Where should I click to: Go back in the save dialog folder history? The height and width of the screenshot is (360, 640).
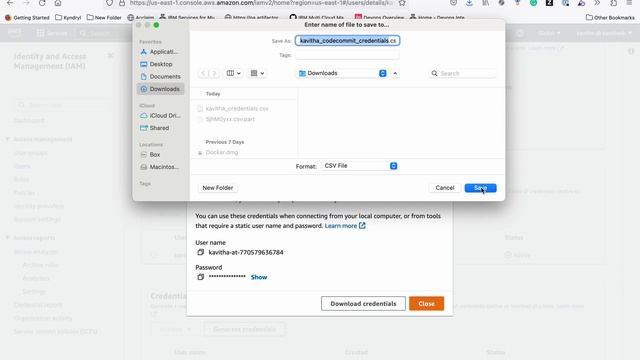203,73
